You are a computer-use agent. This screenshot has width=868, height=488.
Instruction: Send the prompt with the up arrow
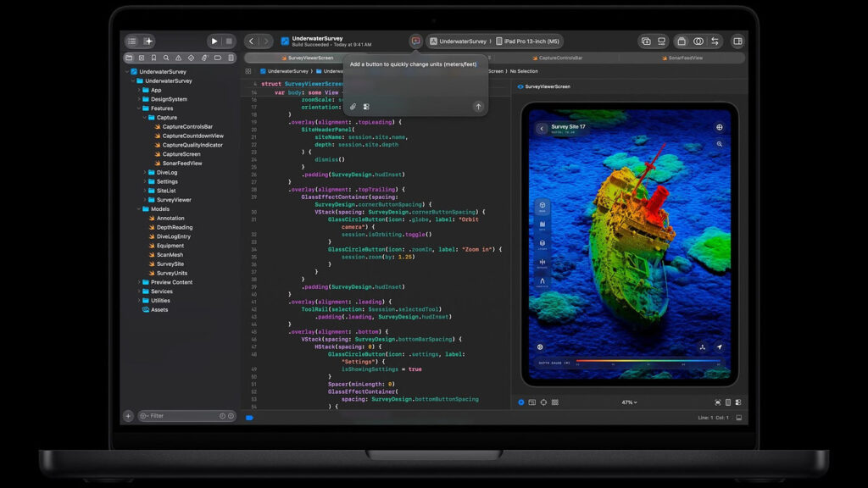[x=478, y=107]
